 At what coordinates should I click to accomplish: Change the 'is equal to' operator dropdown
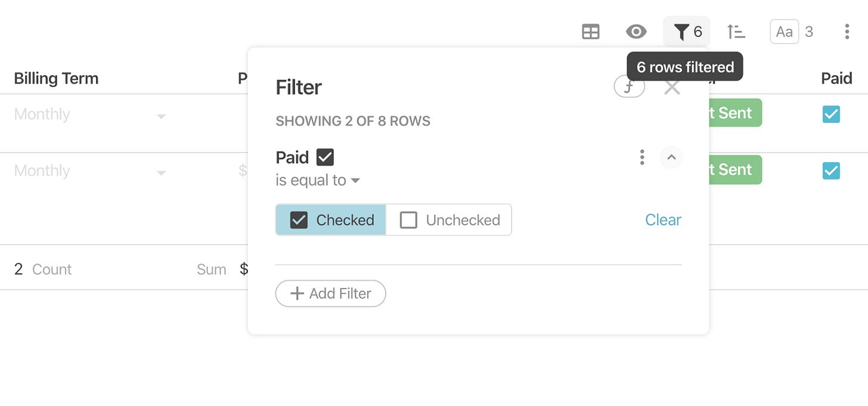pos(318,180)
